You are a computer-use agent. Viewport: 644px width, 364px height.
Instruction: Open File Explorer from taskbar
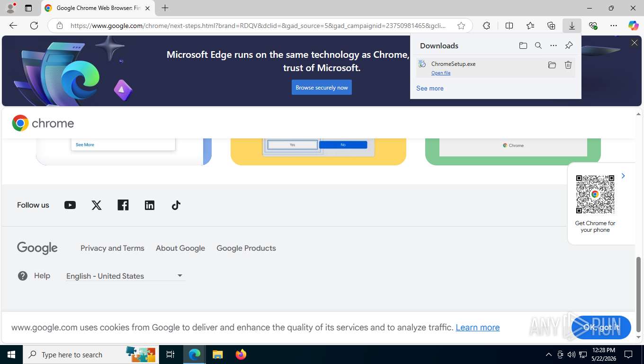pos(217,355)
